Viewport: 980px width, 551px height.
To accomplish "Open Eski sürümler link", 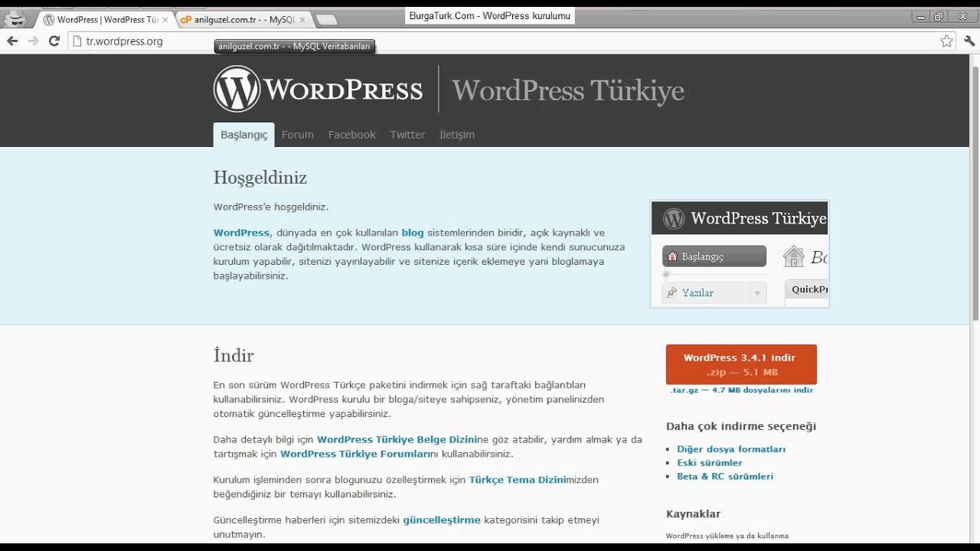I will coord(710,463).
